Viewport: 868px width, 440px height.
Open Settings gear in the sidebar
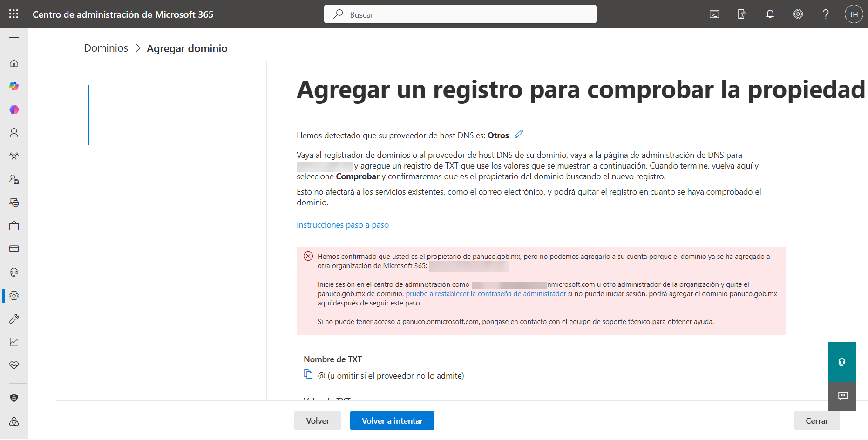click(14, 296)
